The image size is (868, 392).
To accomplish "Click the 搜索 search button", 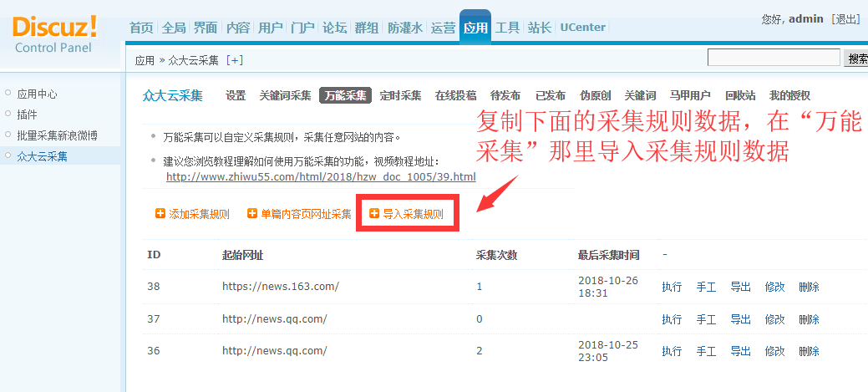I will pos(856,58).
